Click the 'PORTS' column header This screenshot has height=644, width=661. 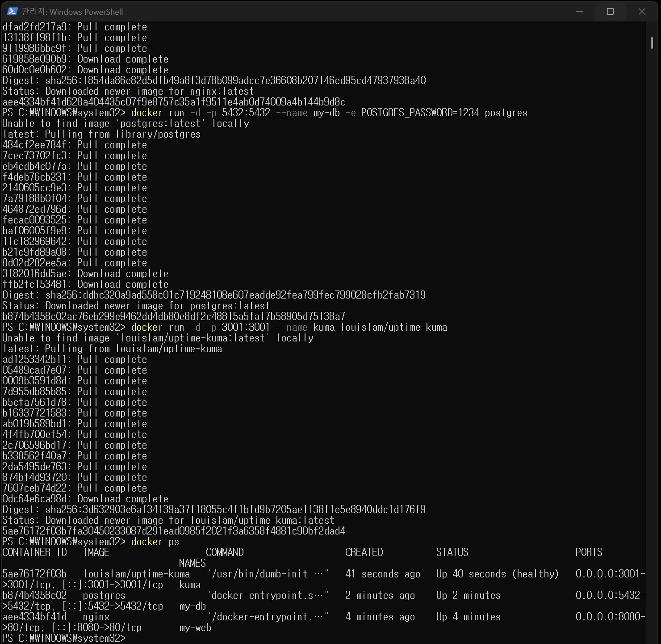[589, 552]
